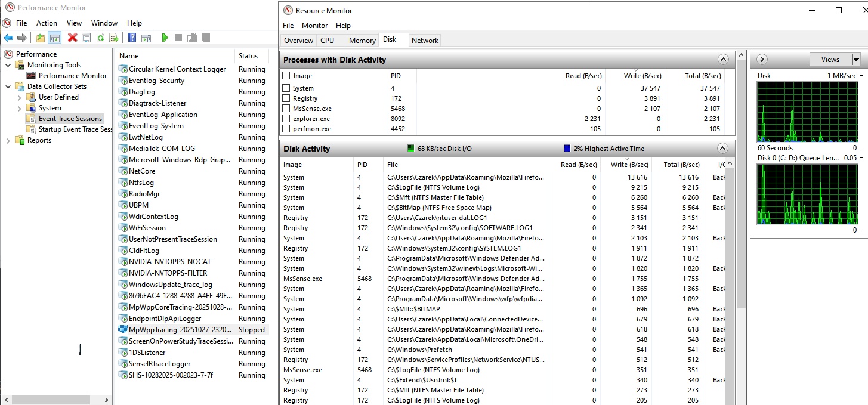This screenshot has height=405, width=868.
Task: Click the green Start trace session icon
Action: (165, 38)
